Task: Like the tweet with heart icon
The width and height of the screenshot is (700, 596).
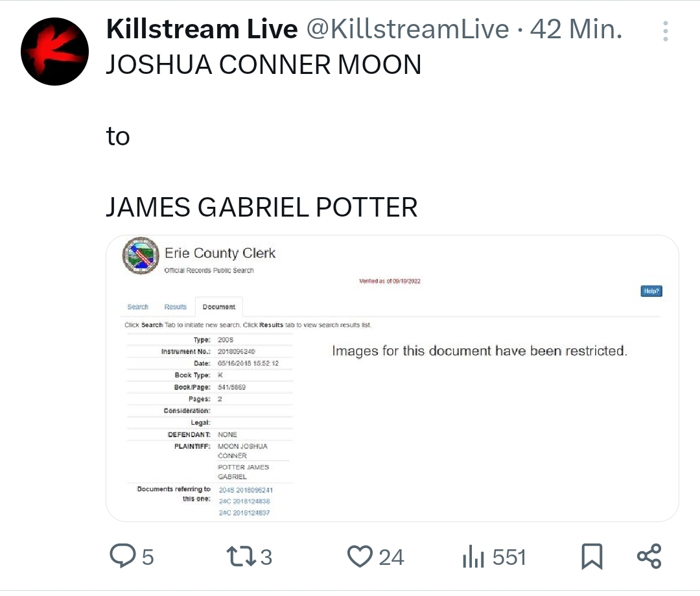Action: pos(360,556)
